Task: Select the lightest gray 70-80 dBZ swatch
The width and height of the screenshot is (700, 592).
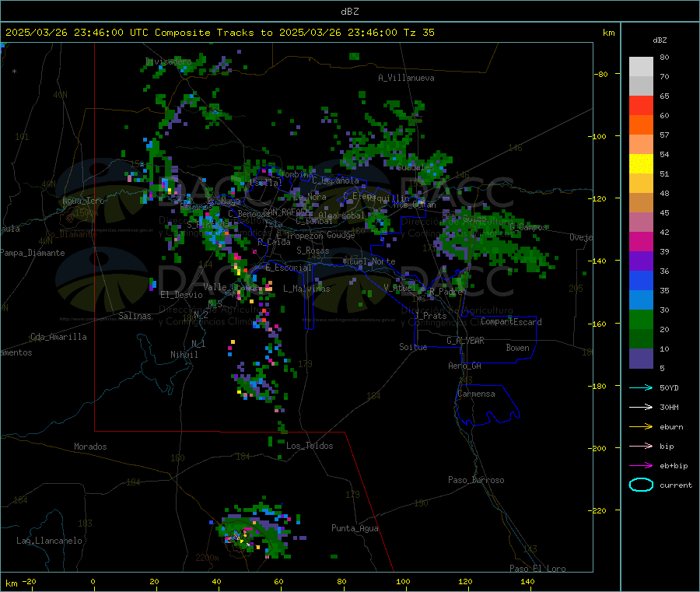Action: (x=641, y=67)
